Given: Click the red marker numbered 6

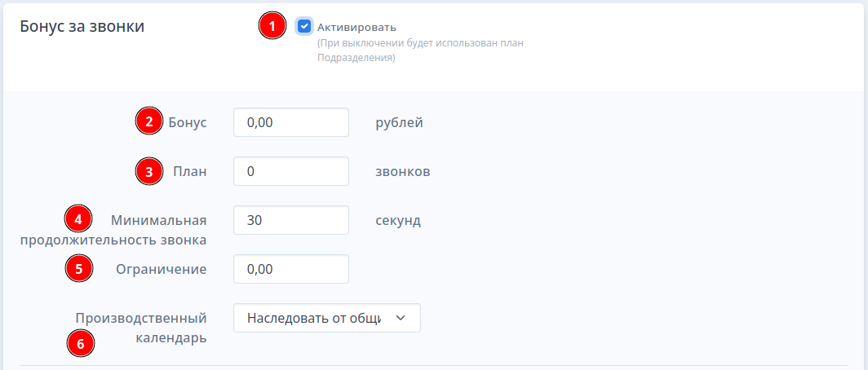Looking at the screenshot, I should [81, 344].
